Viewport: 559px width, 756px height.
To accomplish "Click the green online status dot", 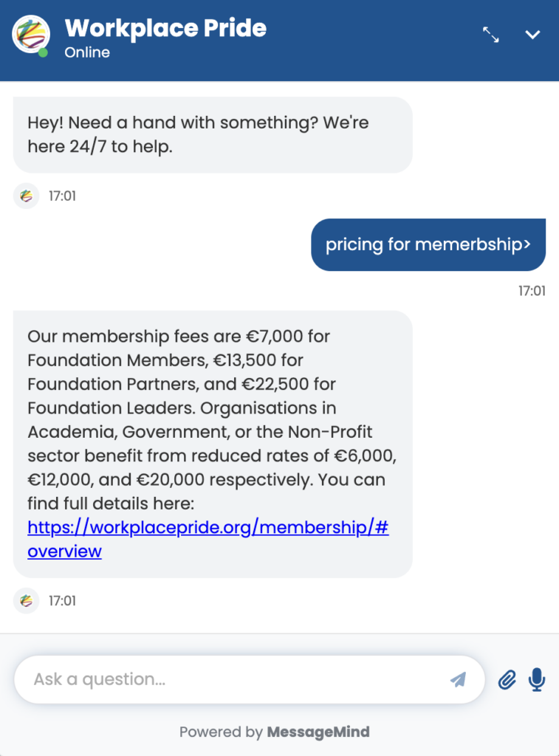I will [44, 53].
